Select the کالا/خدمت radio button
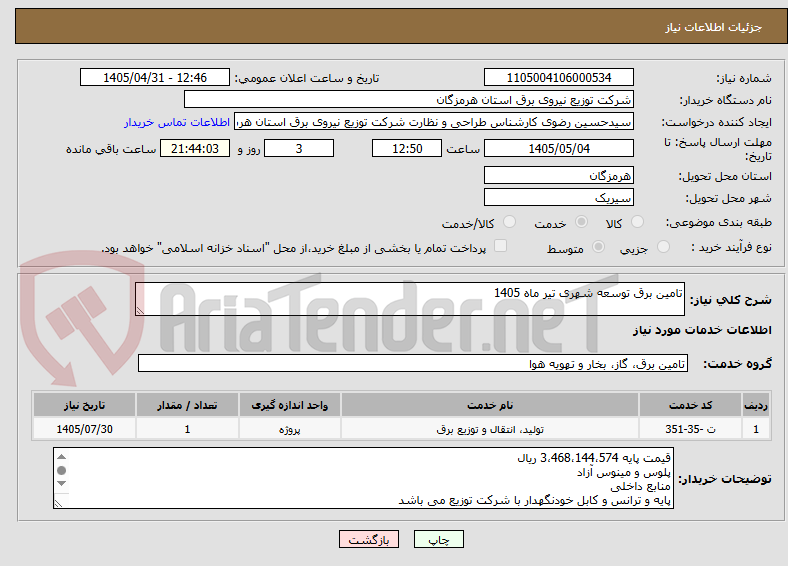This screenshot has height=566, width=788. click(x=510, y=222)
